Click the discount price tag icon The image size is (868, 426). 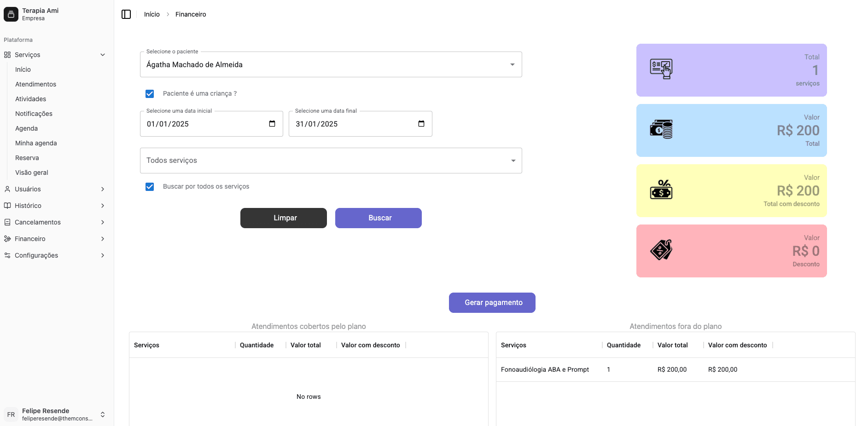click(x=661, y=250)
